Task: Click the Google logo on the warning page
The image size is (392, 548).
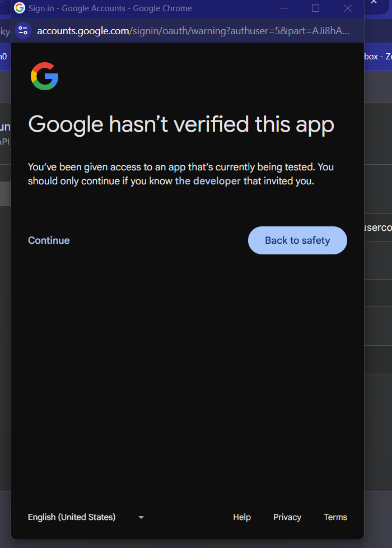Action: pyautogui.click(x=45, y=76)
